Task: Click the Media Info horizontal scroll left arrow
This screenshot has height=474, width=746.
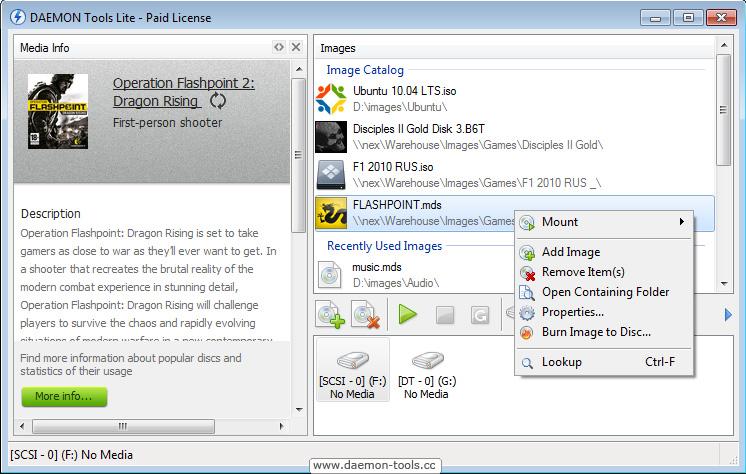Action: (22, 426)
